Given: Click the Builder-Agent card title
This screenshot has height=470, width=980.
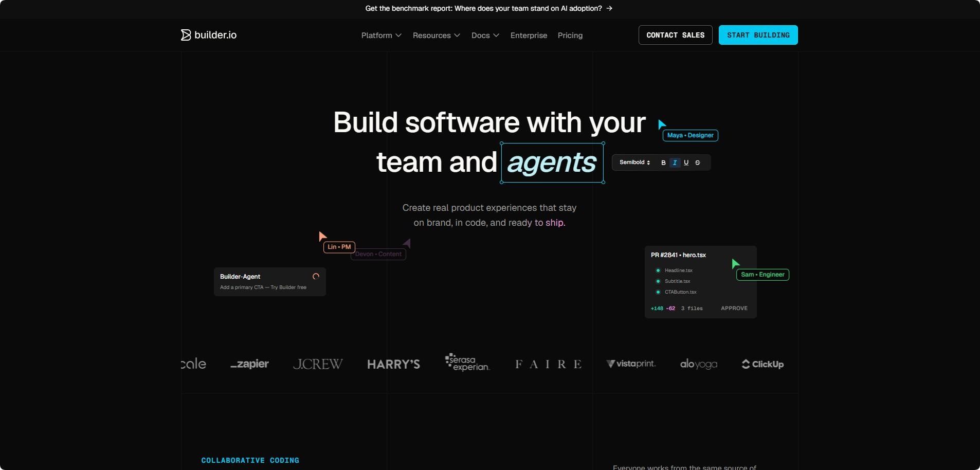Looking at the screenshot, I should (240, 277).
